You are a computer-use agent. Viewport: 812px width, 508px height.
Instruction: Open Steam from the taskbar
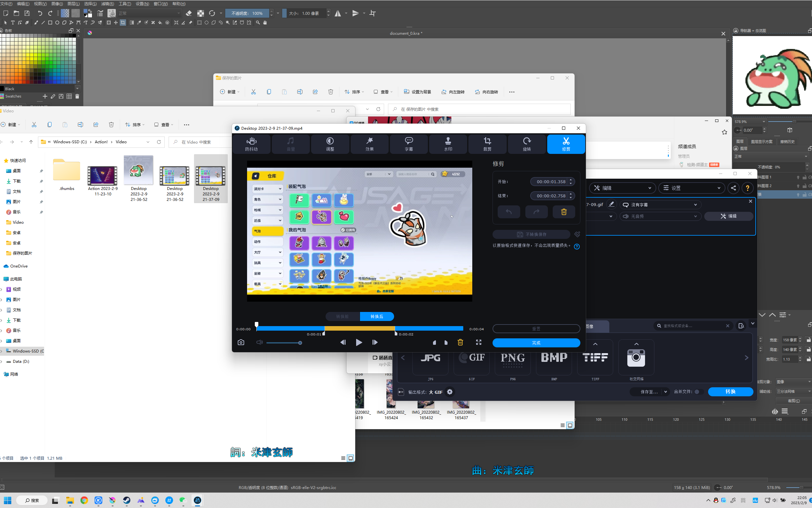[x=126, y=500]
